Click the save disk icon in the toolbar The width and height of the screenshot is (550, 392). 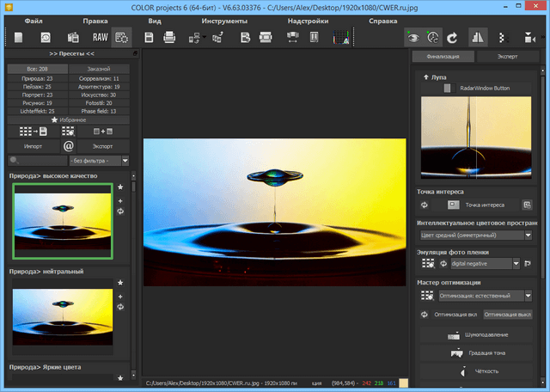coord(149,37)
